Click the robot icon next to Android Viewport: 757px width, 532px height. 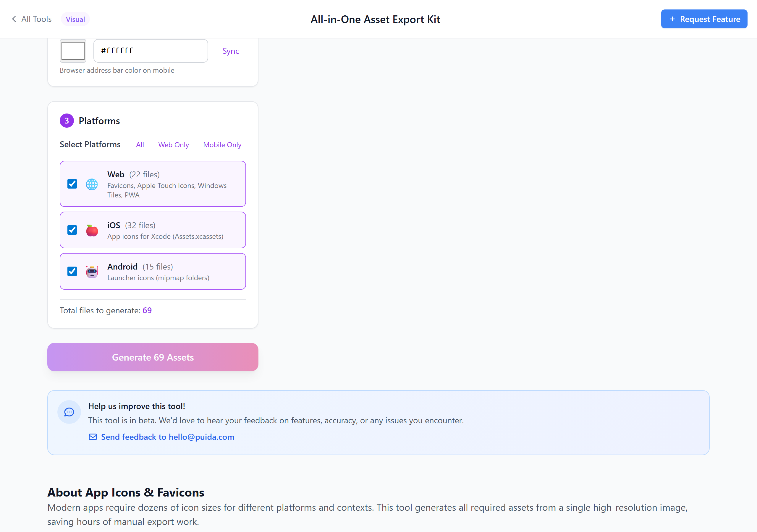(91, 271)
